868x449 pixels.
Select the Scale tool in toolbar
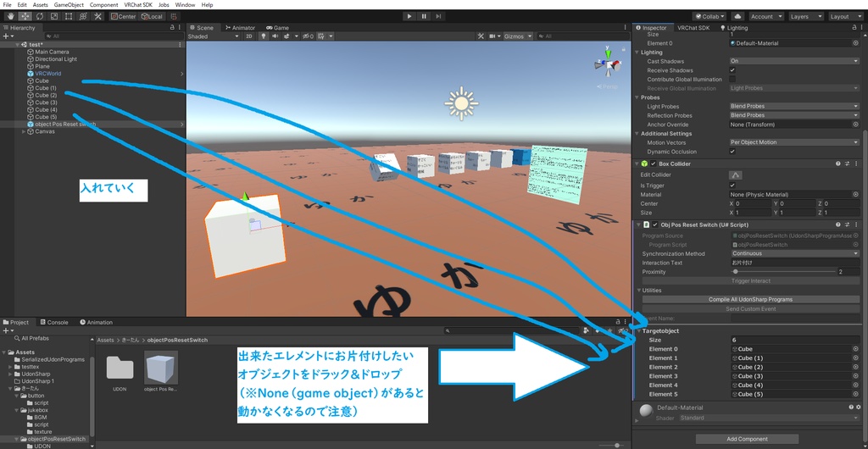tap(54, 16)
